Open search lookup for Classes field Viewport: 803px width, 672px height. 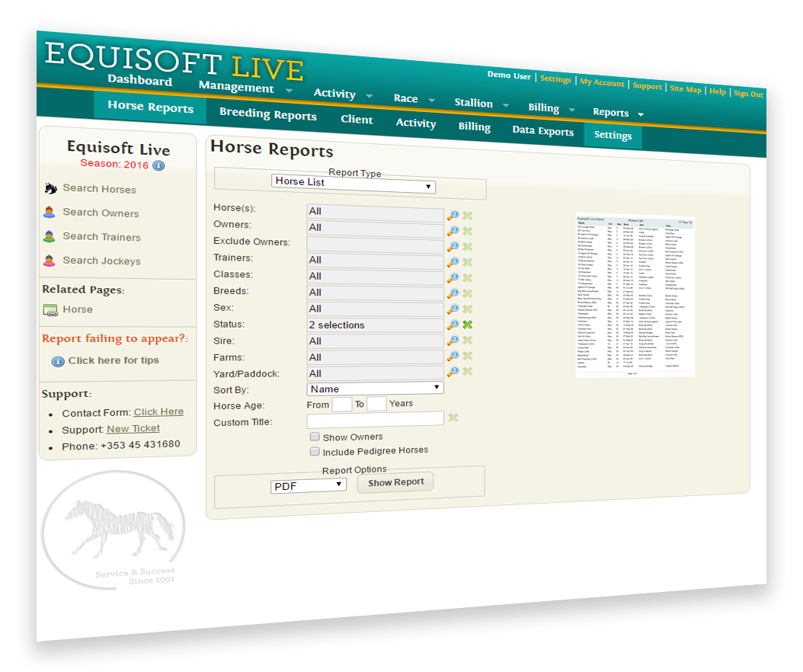coord(453,277)
